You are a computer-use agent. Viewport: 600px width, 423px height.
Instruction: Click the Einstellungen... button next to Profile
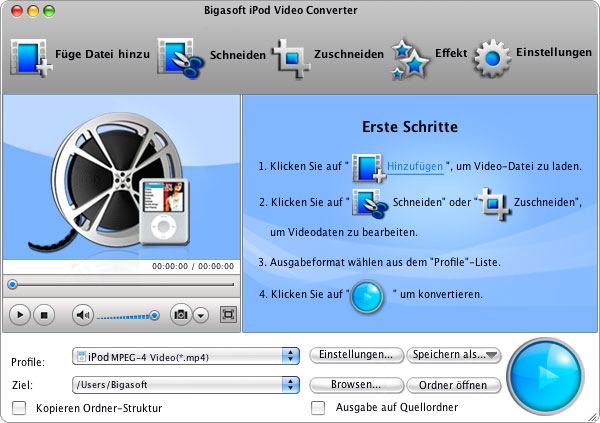point(356,354)
